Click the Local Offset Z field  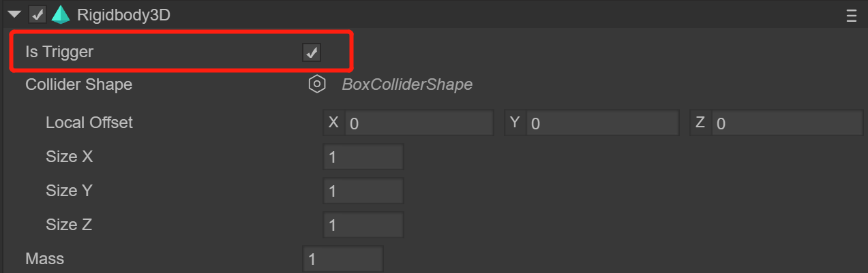point(787,123)
